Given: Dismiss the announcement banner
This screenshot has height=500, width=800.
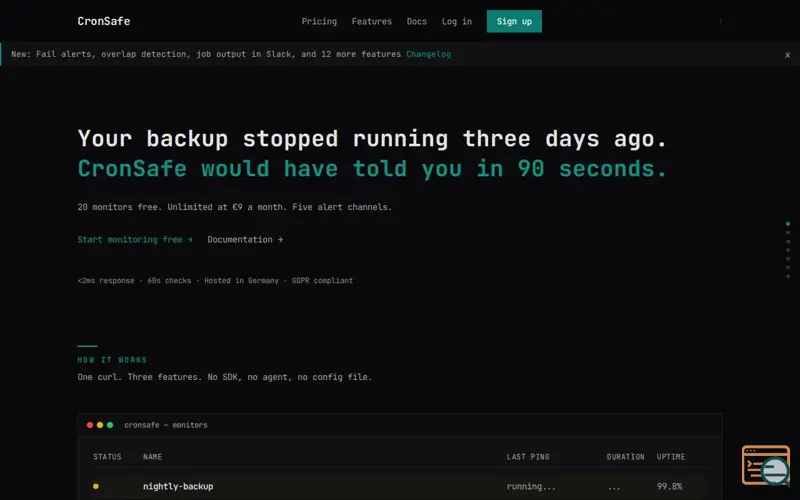Looking at the screenshot, I should click(787, 55).
